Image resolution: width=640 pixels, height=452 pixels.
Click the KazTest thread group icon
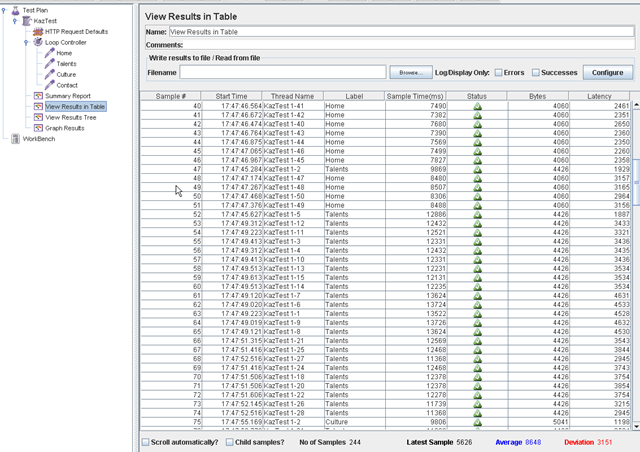click(27, 21)
